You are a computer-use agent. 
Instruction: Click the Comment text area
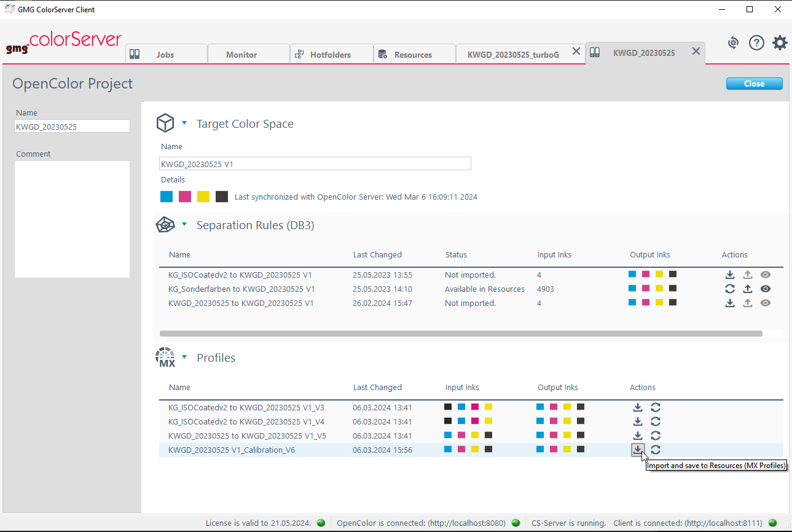72,219
